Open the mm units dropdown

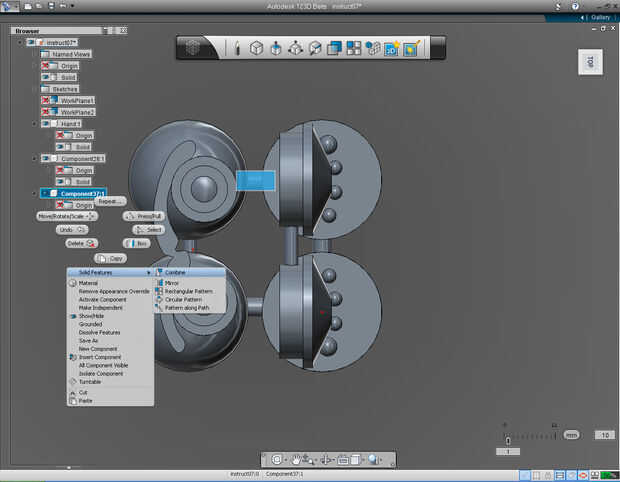coord(571,435)
